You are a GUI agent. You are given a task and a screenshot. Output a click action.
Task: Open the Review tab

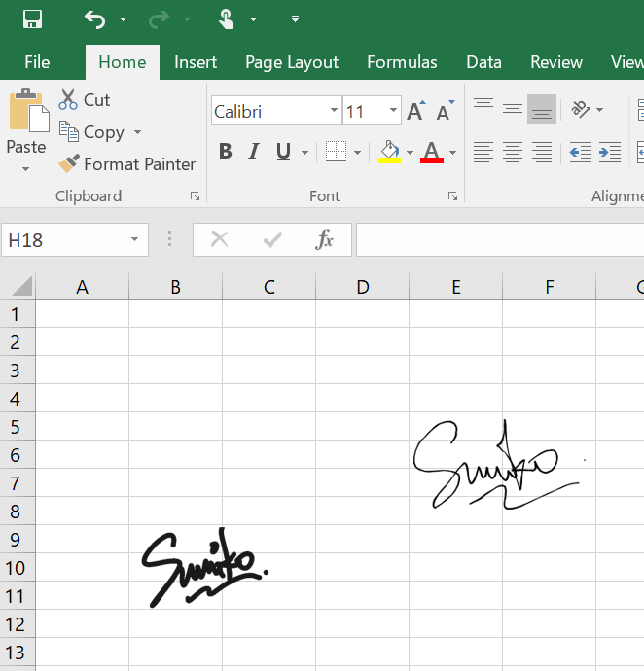tap(556, 62)
